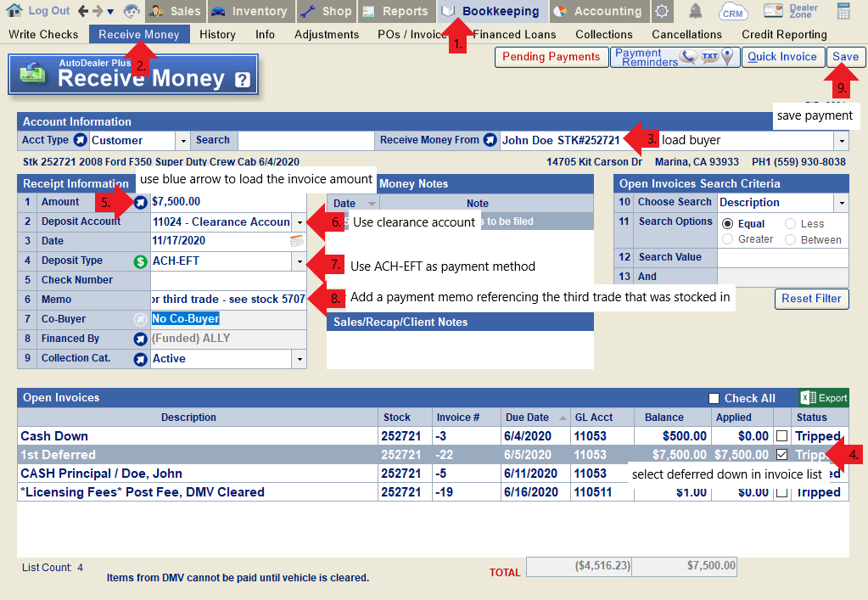Screen dimensions: 868x600
Task: Click the Reset Filter button
Action: tap(811, 299)
